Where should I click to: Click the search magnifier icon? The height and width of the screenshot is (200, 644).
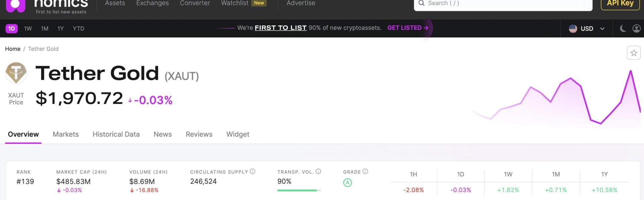421,3
